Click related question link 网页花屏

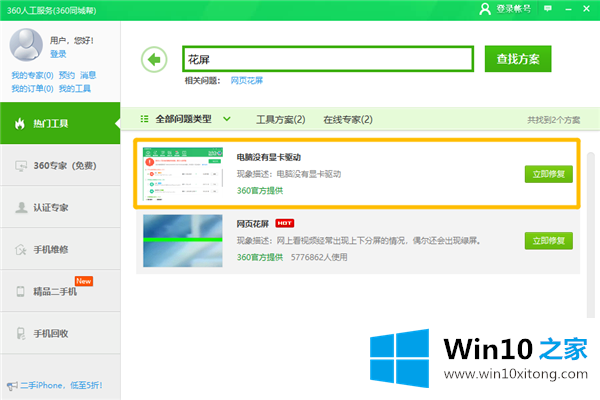click(x=247, y=80)
